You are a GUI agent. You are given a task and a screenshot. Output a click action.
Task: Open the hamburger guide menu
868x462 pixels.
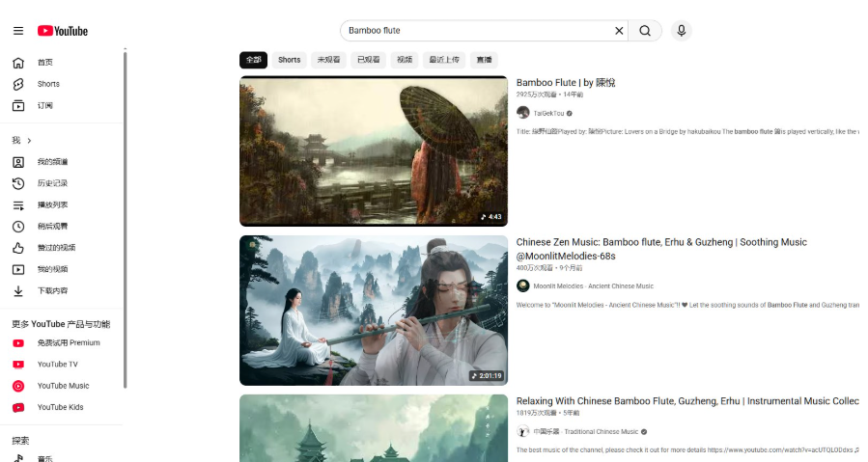[x=18, y=31]
